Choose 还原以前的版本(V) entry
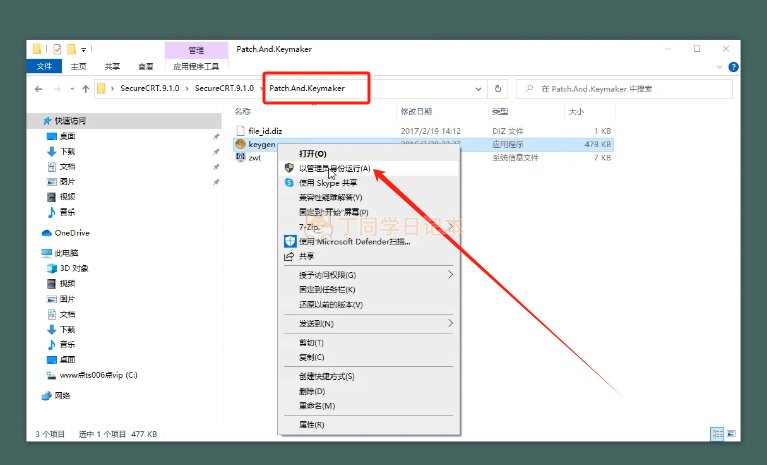Viewport: 767px width, 465px height. 369,305
